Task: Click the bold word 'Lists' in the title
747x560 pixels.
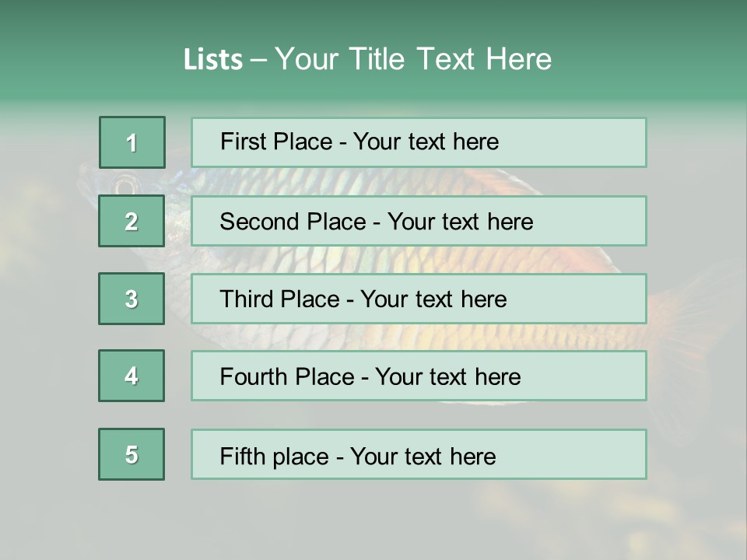Action: (x=212, y=59)
